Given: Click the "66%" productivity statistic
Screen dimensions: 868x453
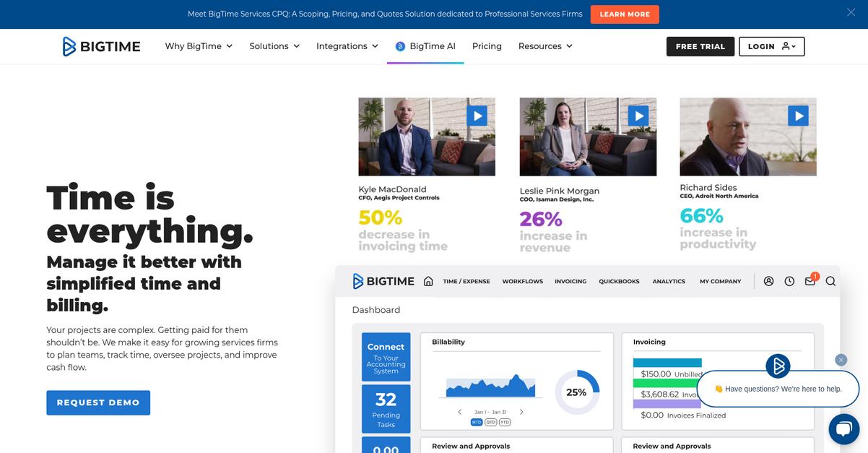Looking at the screenshot, I should (701, 215).
